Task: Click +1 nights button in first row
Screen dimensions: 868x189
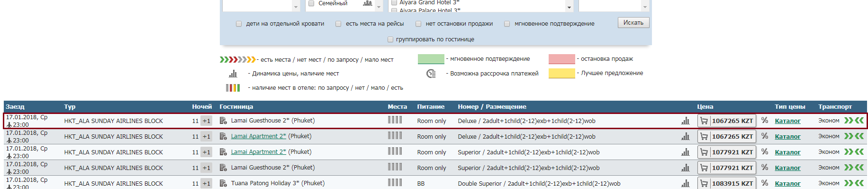Action: [207, 121]
